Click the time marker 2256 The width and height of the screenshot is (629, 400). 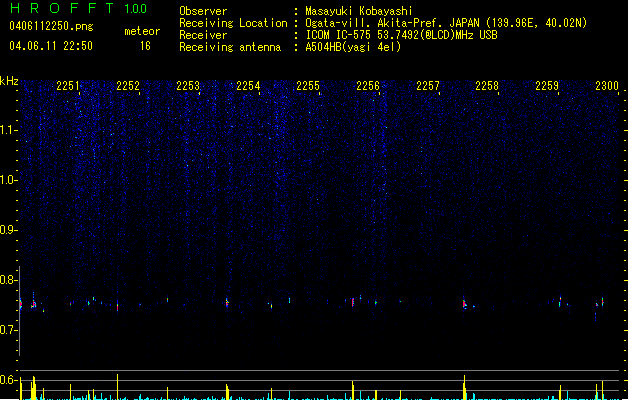tap(368, 86)
